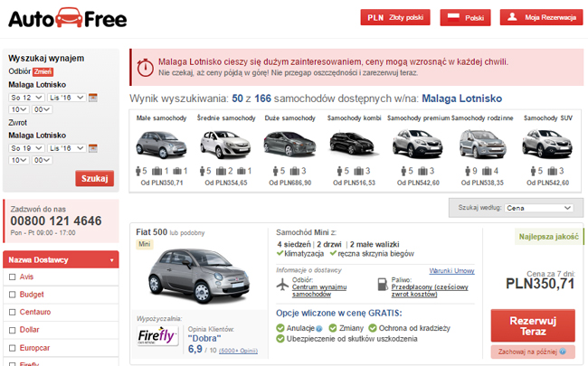Expand the return month dropdown 'Lis '16'
Screen dimensions: 588x366
click(x=66, y=147)
